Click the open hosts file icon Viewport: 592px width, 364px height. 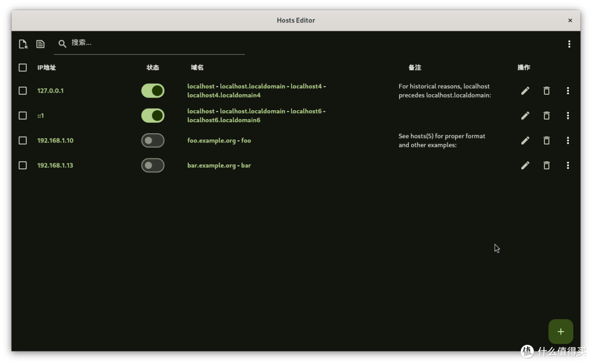click(x=23, y=44)
